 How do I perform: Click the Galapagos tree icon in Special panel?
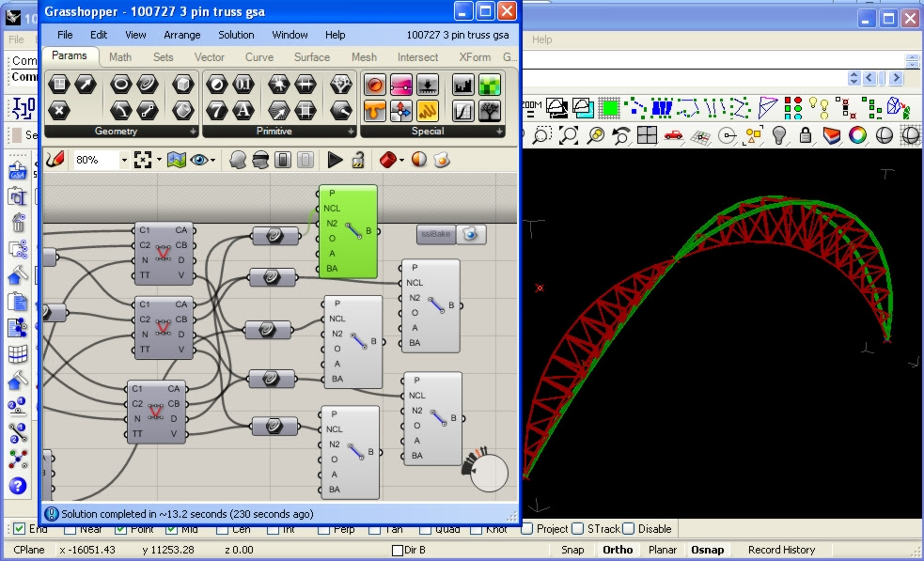[488, 110]
